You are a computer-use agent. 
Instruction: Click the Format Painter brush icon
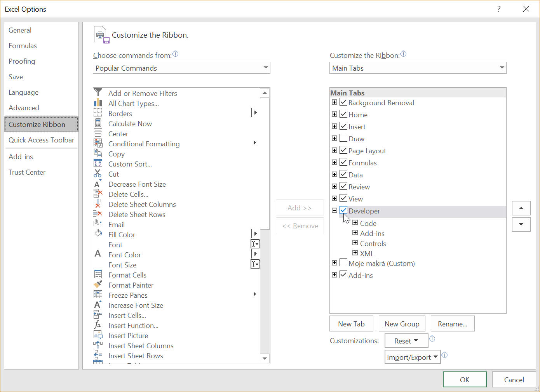[98, 284]
